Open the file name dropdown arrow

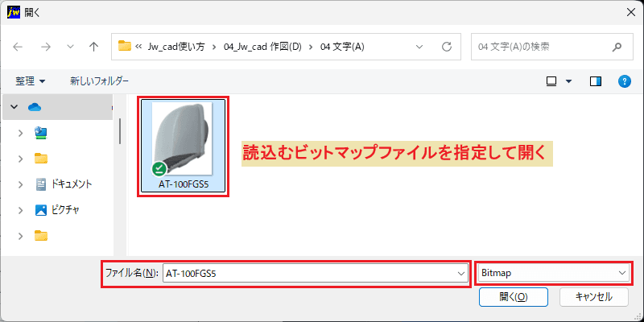[462, 273]
